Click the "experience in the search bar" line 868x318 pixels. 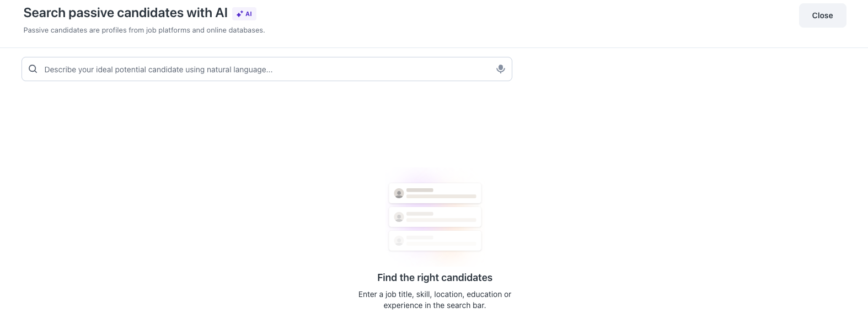[435, 305]
